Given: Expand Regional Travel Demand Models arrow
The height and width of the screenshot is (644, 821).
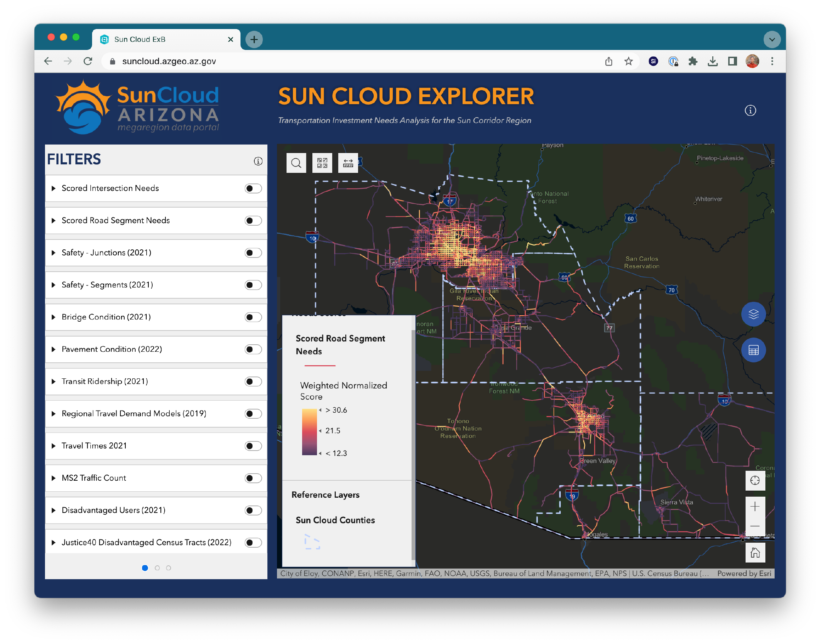Looking at the screenshot, I should pyautogui.click(x=53, y=414).
